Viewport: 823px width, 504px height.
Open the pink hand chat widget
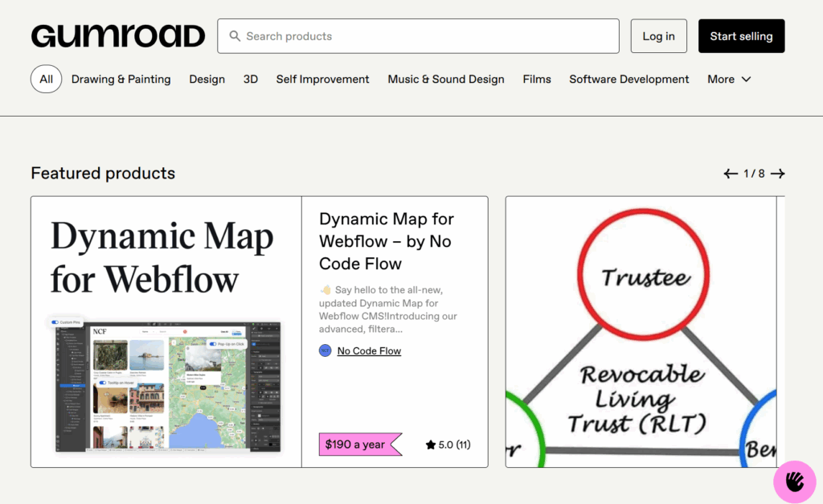pyautogui.click(x=795, y=481)
